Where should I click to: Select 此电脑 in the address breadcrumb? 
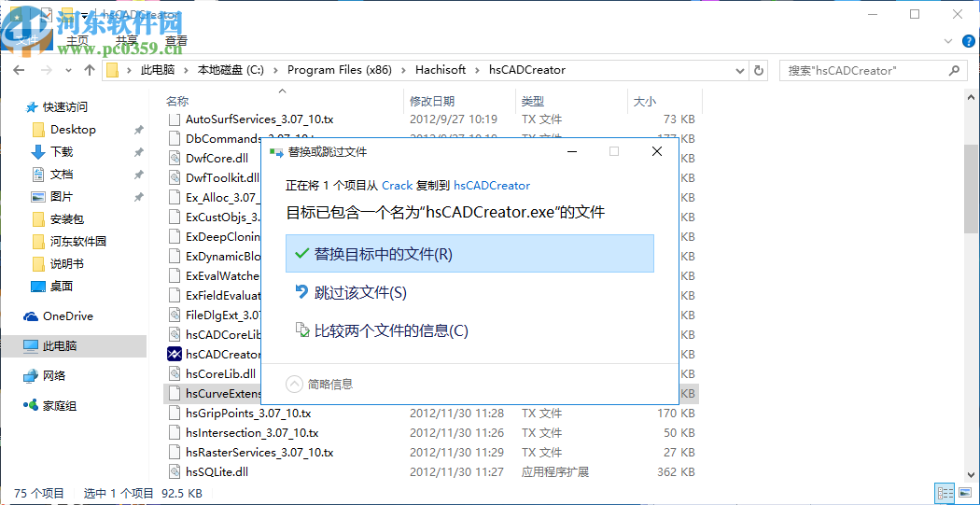158,70
